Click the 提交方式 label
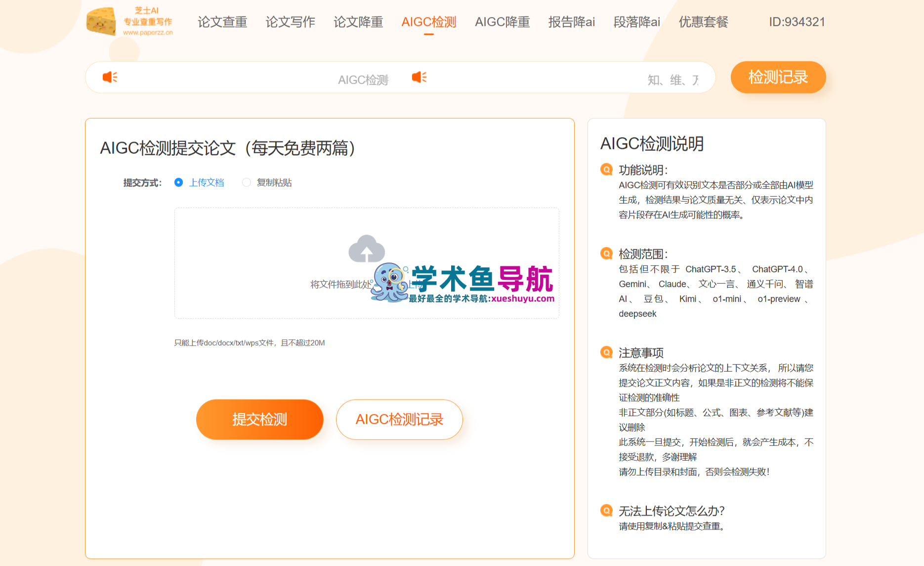The width and height of the screenshot is (924, 566). click(142, 183)
